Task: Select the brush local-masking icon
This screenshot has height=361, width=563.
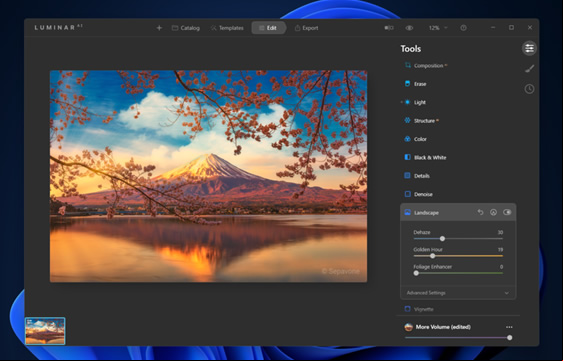Action: pos(529,68)
